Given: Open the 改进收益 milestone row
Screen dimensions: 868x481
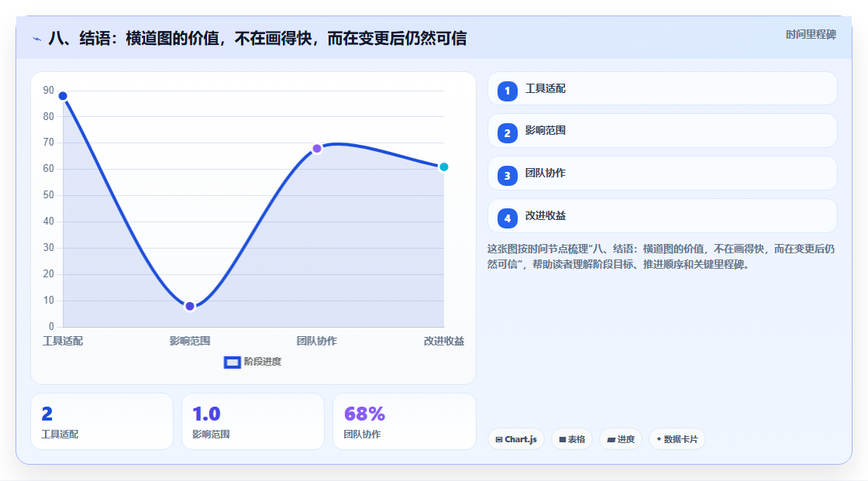Looking at the screenshot, I should coord(662,216).
